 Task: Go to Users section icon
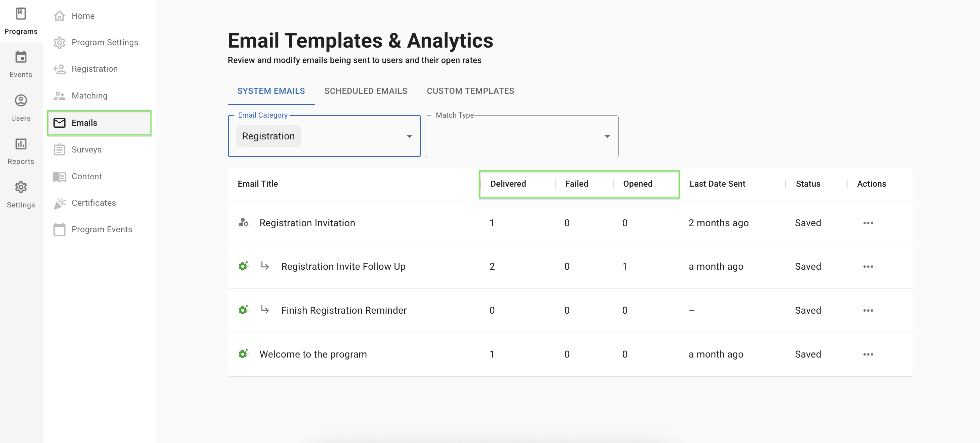click(20, 101)
